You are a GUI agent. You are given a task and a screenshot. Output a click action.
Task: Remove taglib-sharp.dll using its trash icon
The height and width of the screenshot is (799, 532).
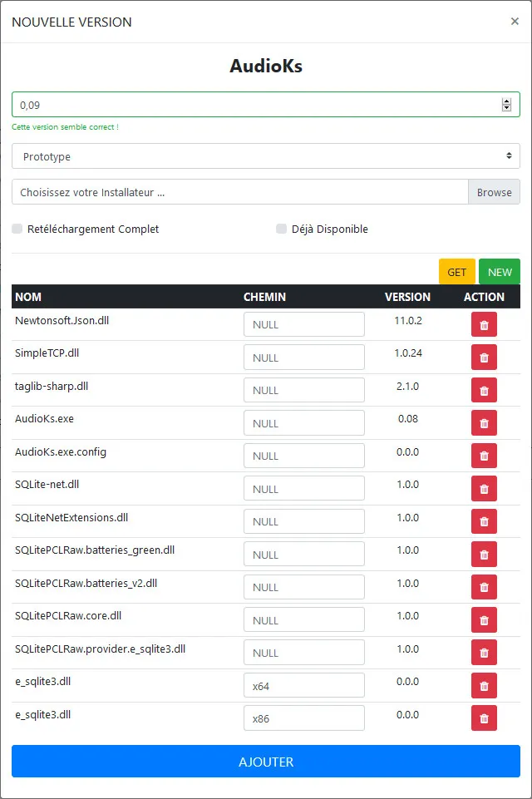pos(484,390)
